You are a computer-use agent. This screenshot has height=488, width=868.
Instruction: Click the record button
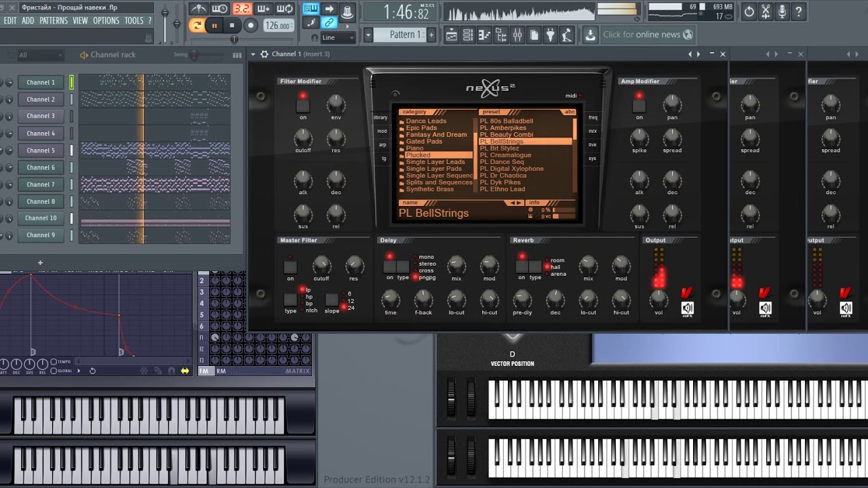pos(250,26)
